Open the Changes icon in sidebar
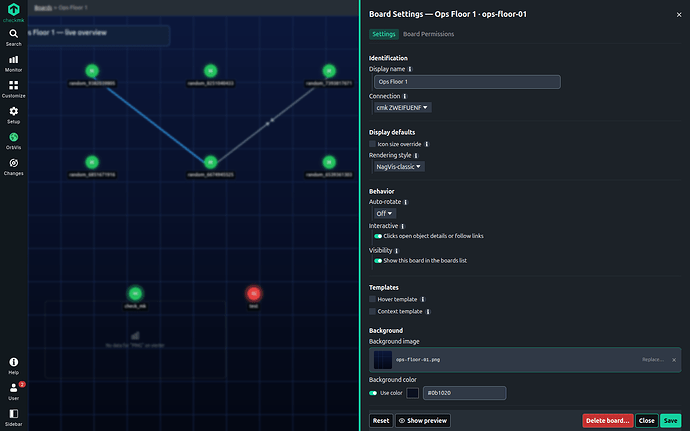 point(14,167)
